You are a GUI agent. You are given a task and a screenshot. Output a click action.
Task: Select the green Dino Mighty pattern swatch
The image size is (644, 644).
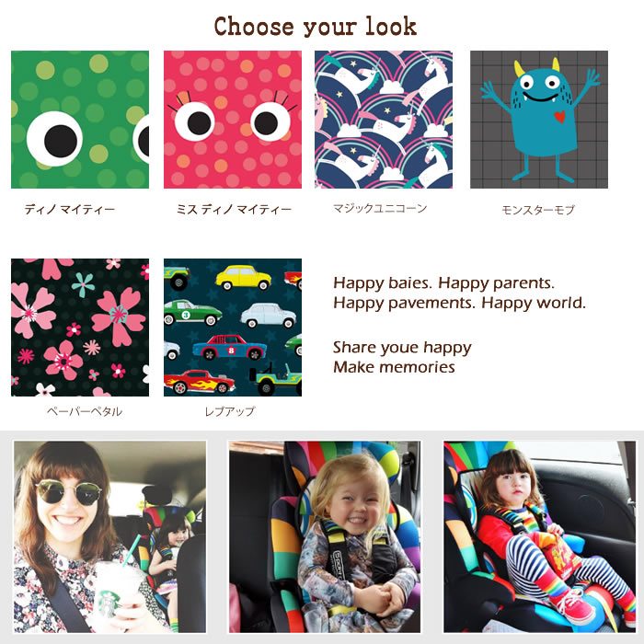pos(80,120)
